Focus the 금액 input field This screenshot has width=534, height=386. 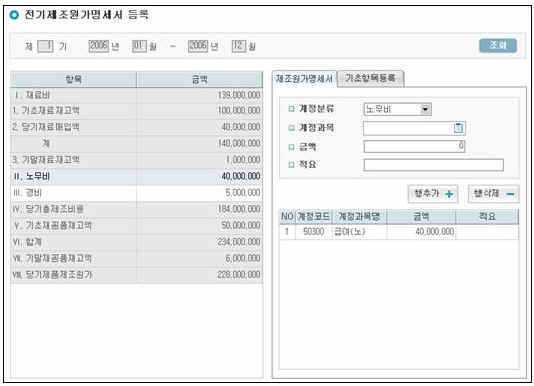(x=414, y=146)
